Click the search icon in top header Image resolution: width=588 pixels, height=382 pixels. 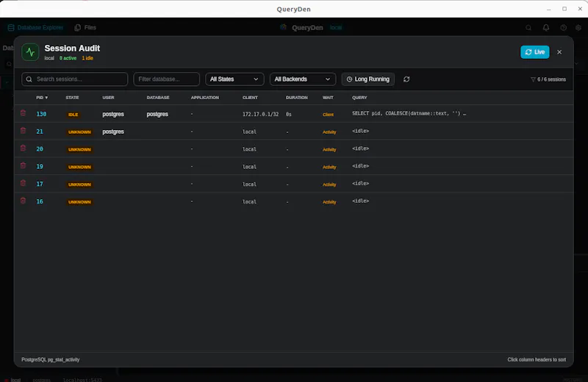click(x=528, y=28)
